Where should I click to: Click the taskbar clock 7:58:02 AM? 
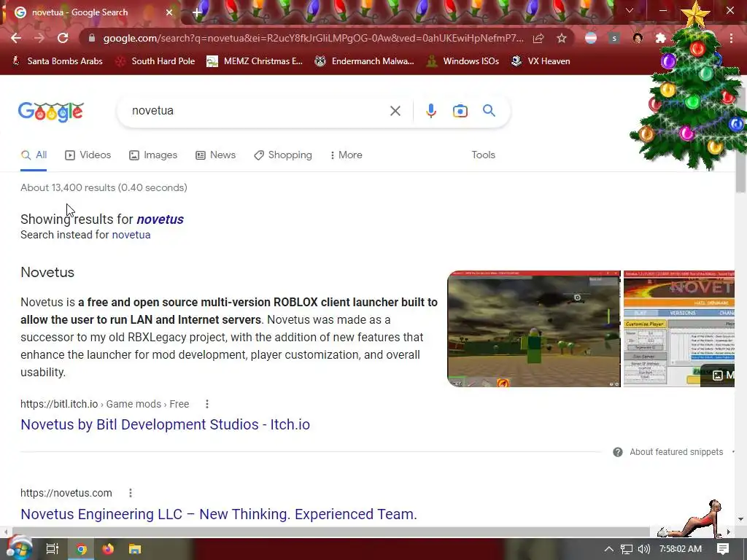click(x=681, y=549)
